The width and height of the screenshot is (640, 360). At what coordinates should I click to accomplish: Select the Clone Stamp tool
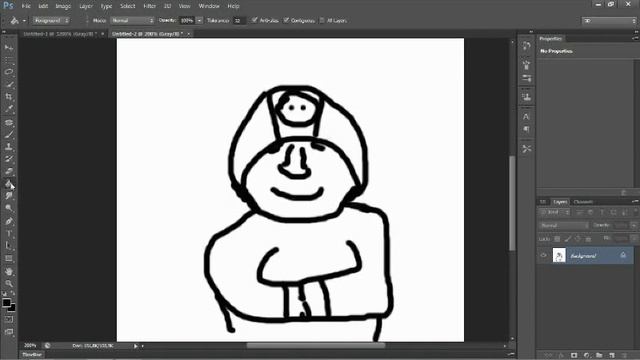coord(9,147)
